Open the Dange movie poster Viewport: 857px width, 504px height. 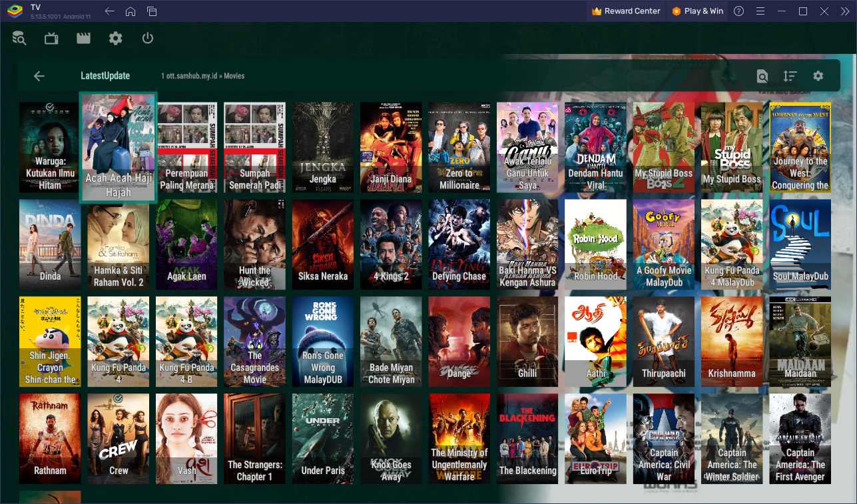click(459, 342)
